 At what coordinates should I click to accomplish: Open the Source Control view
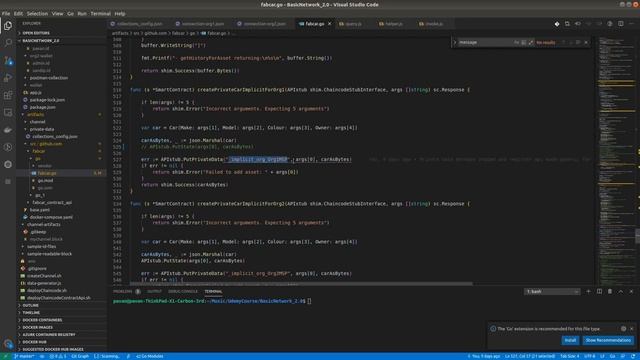tap(8, 61)
